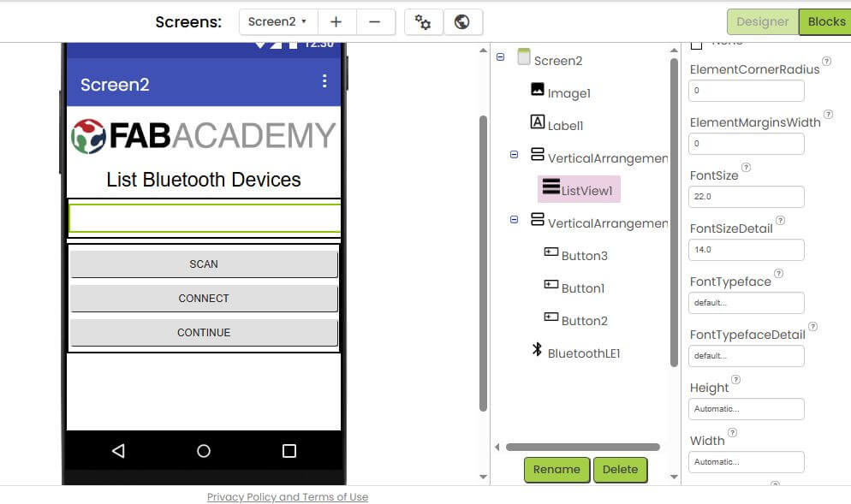Click FontSizeDetail help icon
Viewport: 851px width, 504px height.
[781, 220]
